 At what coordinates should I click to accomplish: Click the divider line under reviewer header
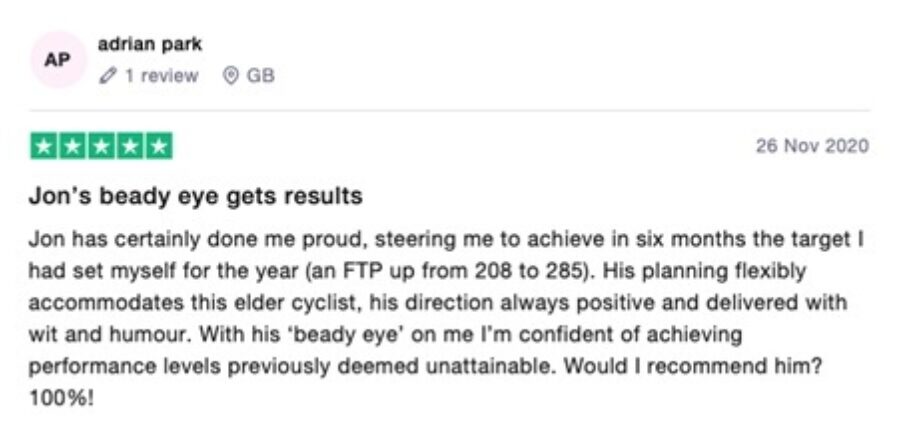pos(450,110)
